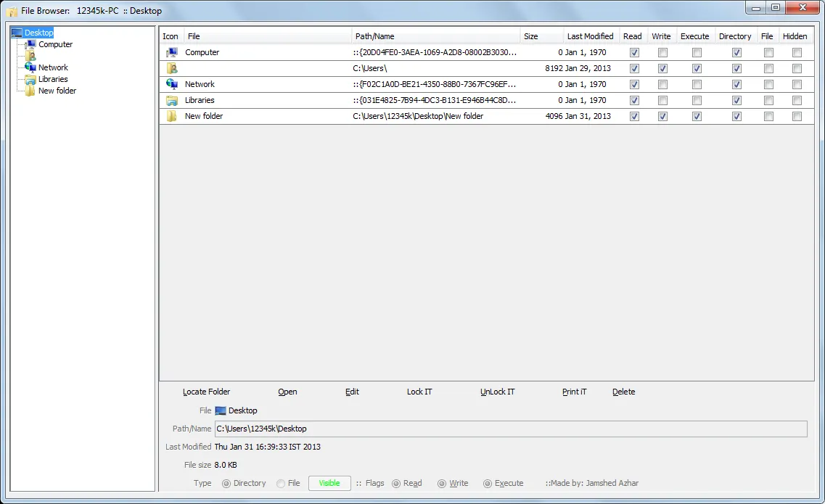The height and width of the screenshot is (504, 825).
Task: Click the Delete button
Action: [623, 392]
